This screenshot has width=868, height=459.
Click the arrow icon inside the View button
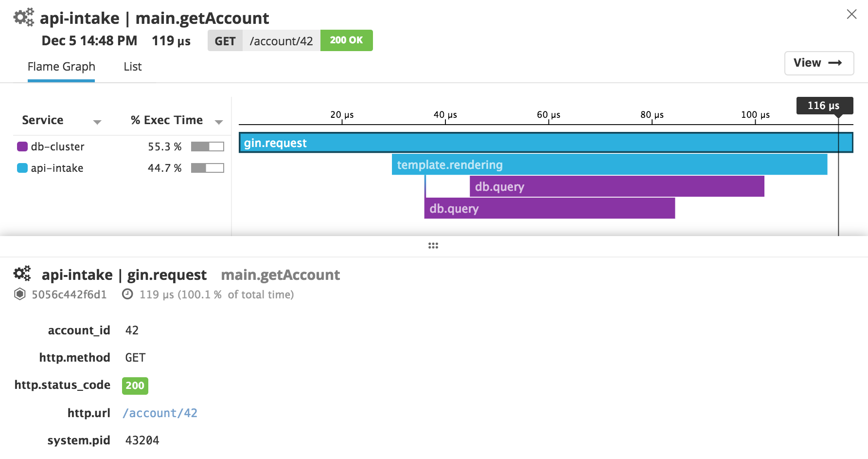pos(835,63)
